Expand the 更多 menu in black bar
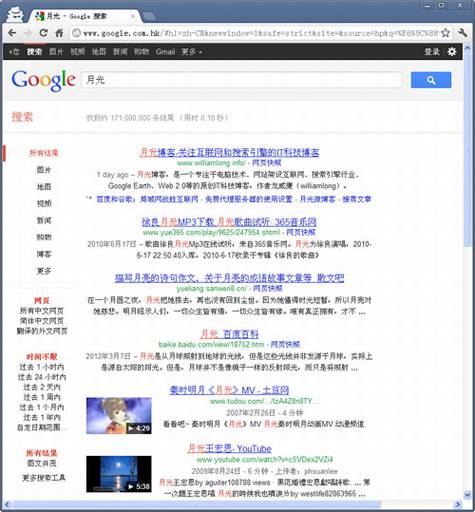 point(191,52)
